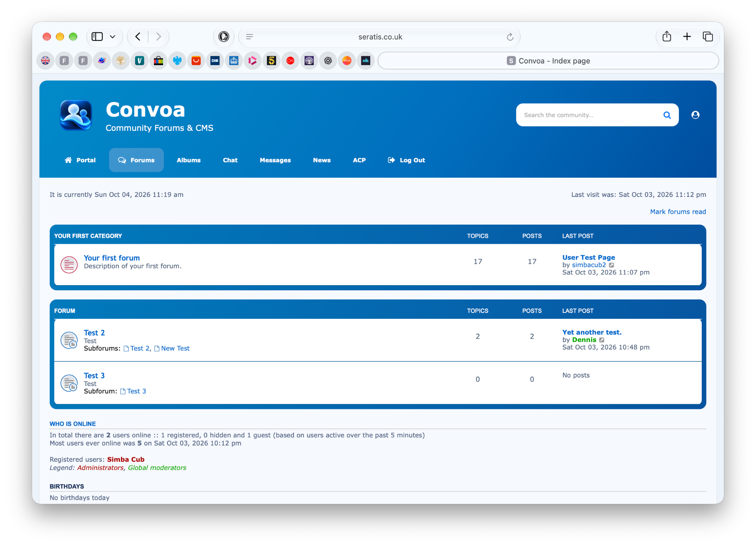This screenshot has width=756, height=546.
Task: Click the Log Out link
Action: point(406,160)
